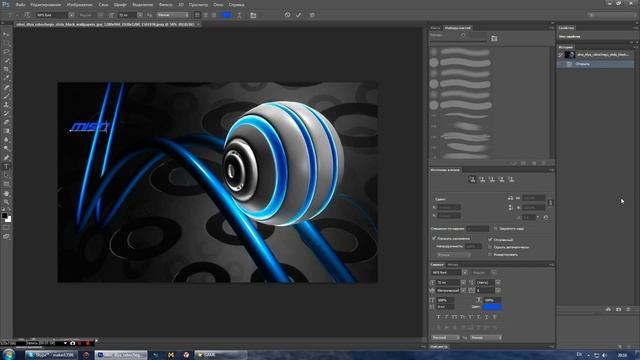The image size is (640, 360).
Task: Select the Quick Selection tool
Action: point(6,61)
